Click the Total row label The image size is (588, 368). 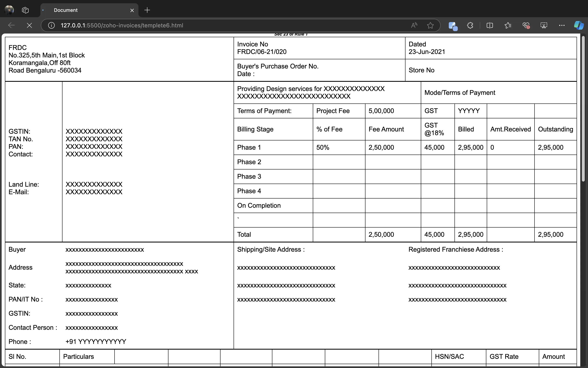click(244, 235)
